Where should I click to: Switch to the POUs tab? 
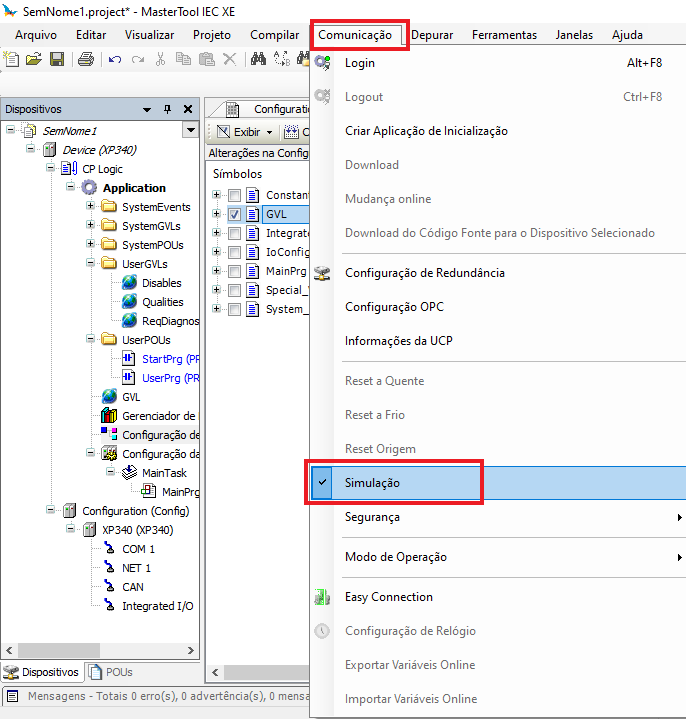coord(112,672)
